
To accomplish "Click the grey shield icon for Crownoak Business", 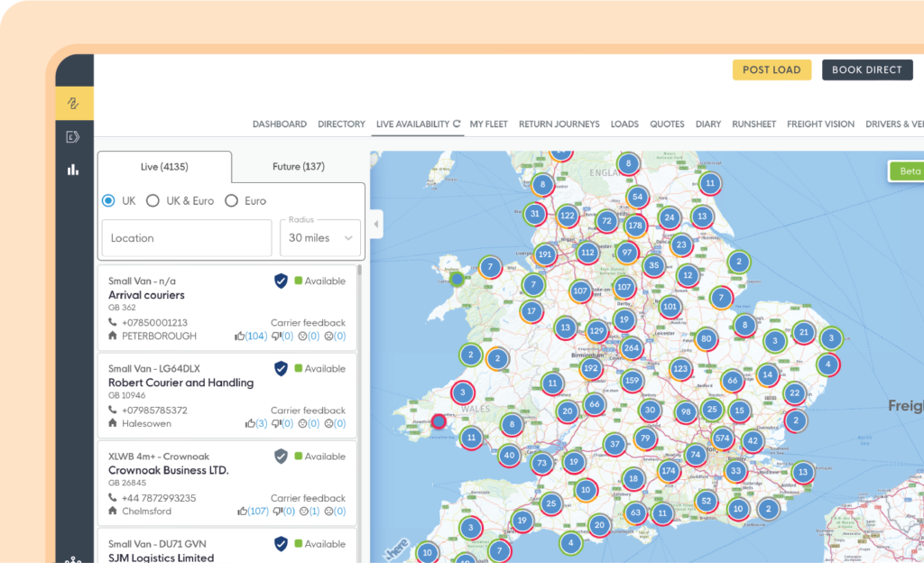I will click(x=282, y=457).
